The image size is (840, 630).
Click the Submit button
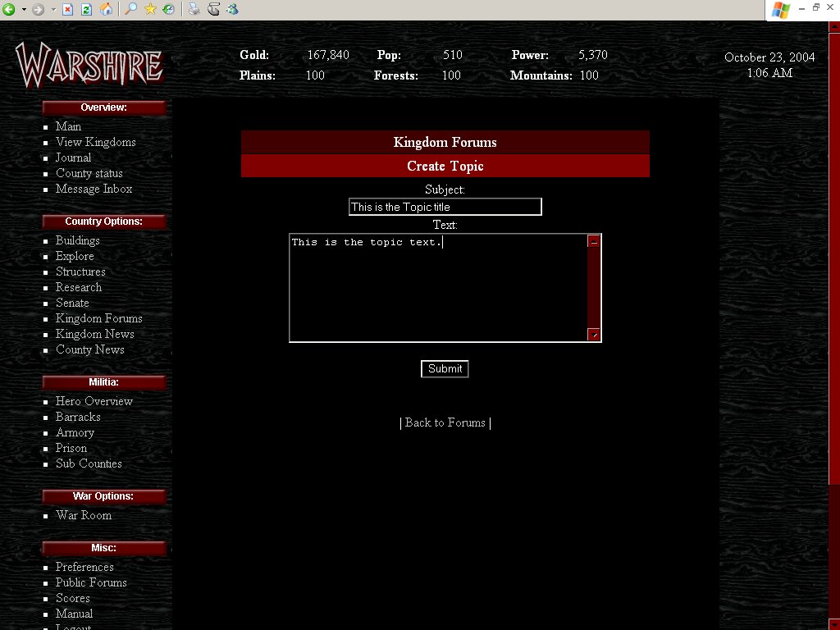(445, 369)
